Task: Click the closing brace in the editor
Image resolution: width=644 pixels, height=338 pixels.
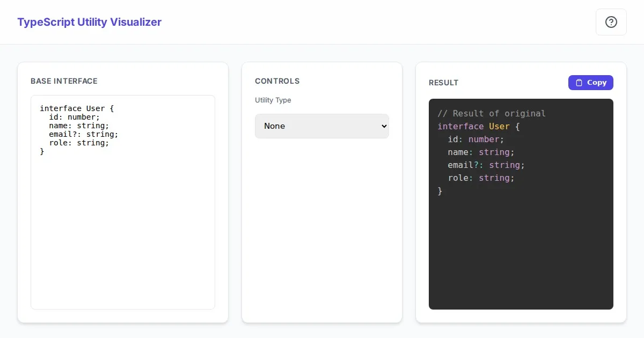Action: (x=42, y=151)
